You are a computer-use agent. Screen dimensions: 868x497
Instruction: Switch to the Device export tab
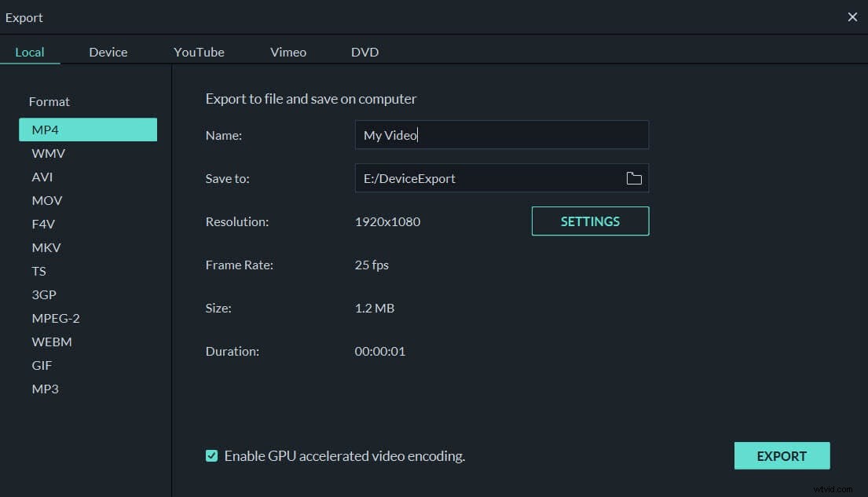(x=108, y=52)
